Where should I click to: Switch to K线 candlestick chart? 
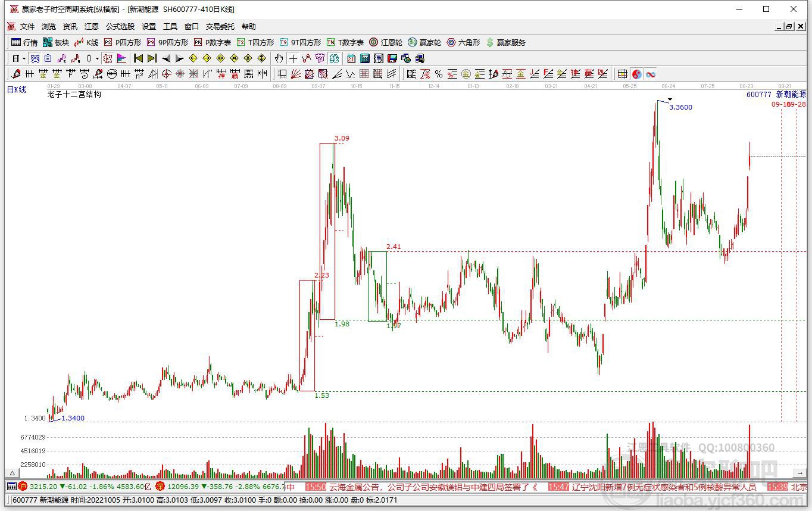(86, 42)
